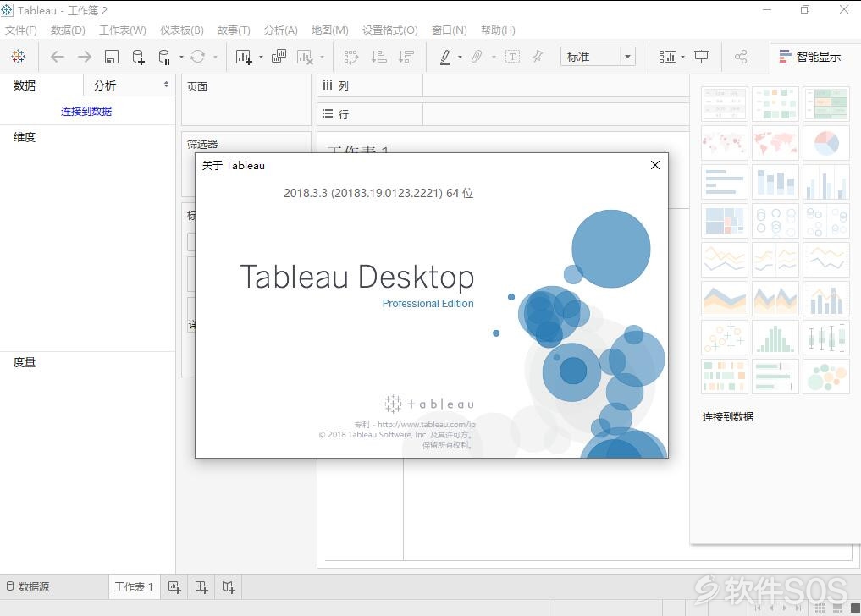Viewport: 861px width, 616px height.
Task: Click the 页面 pages shelf
Action: click(246, 100)
